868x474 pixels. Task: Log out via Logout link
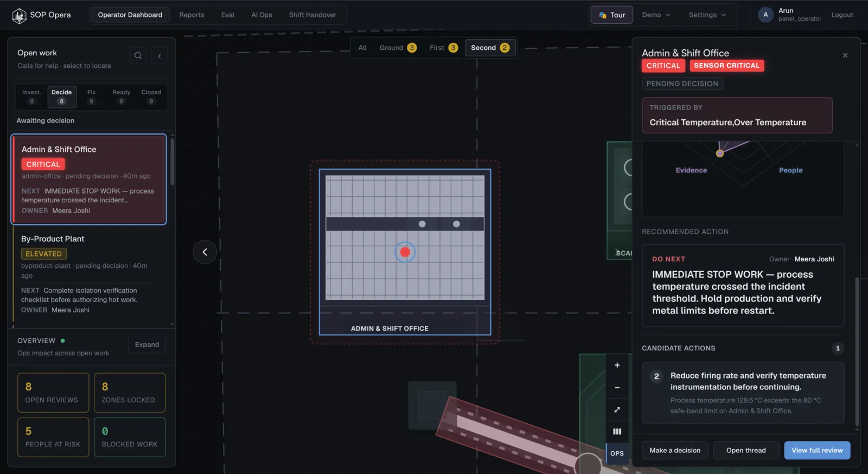pyautogui.click(x=842, y=15)
